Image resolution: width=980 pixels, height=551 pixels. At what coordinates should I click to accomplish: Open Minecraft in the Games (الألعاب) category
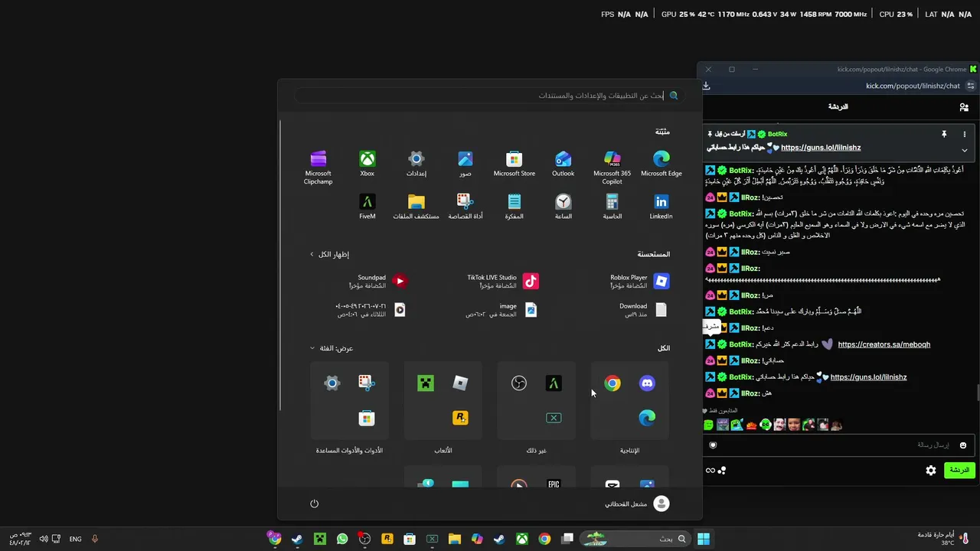pyautogui.click(x=426, y=383)
